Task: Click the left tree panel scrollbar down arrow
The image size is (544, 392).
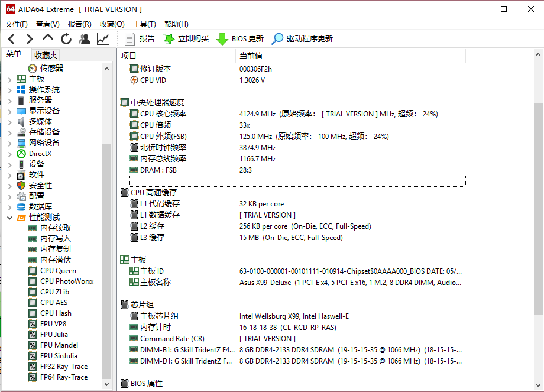Action: (107, 384)
